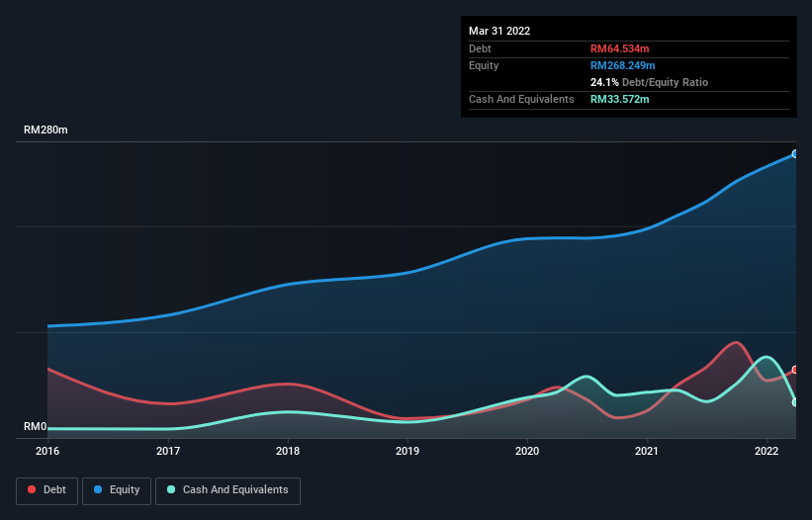The image size is (812, 520).
Task: Click the Mar 31 2022 tooltip date
Action: 499,31
